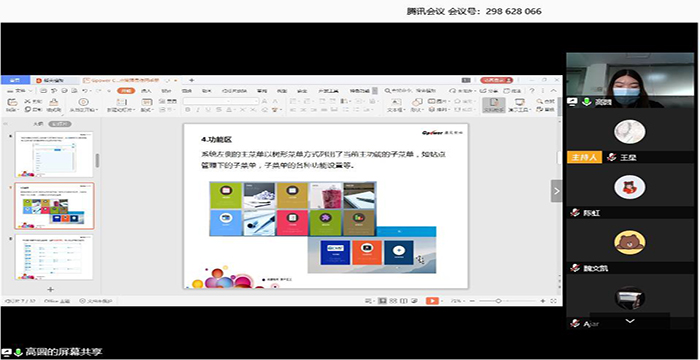
Task: Open the Insert ribbon tab
Action: [146, 91]
